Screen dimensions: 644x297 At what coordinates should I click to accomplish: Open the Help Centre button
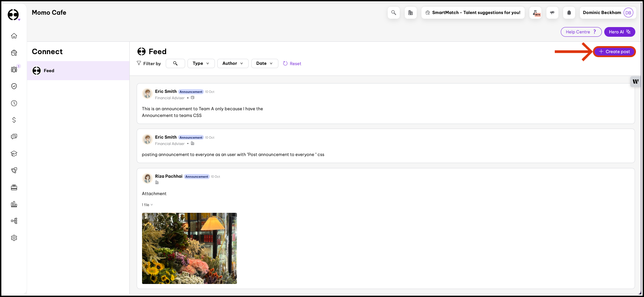click(x=581, y=32)
